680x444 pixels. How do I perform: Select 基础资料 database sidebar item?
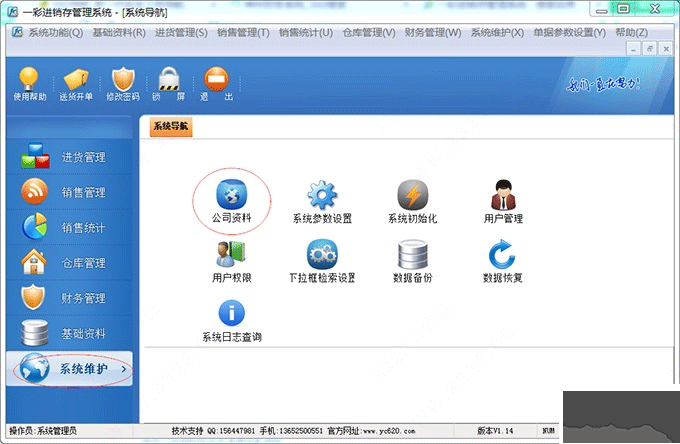[x=69, y=333]
